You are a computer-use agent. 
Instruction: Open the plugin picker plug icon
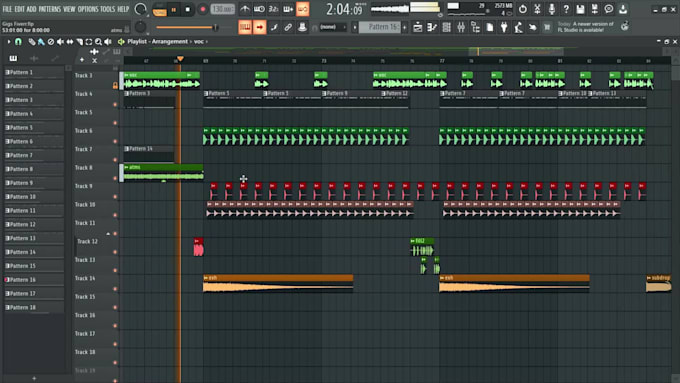pos(504,27)
